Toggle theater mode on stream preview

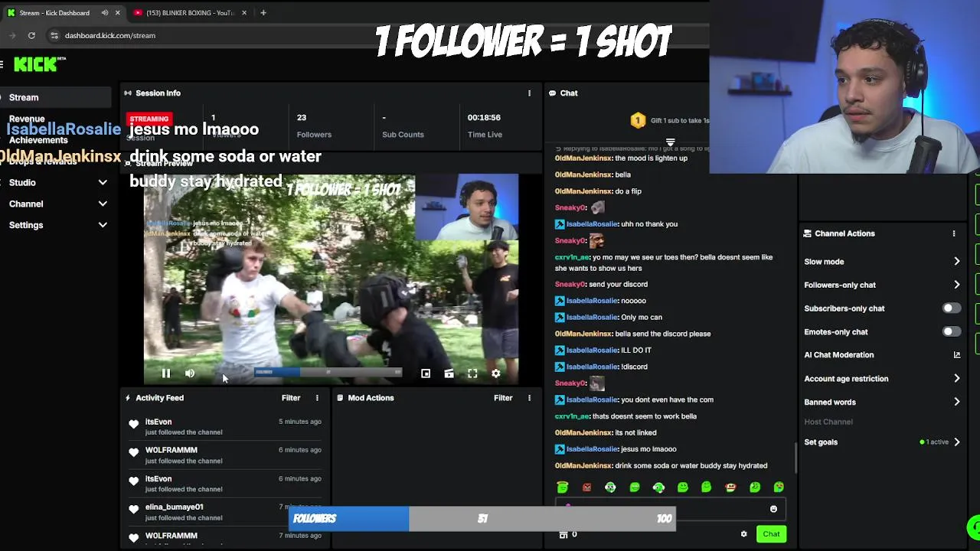coord(449,373)
